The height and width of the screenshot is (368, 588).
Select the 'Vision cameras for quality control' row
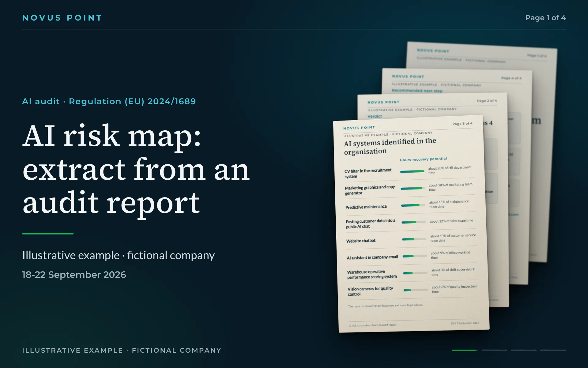(413, 290)
